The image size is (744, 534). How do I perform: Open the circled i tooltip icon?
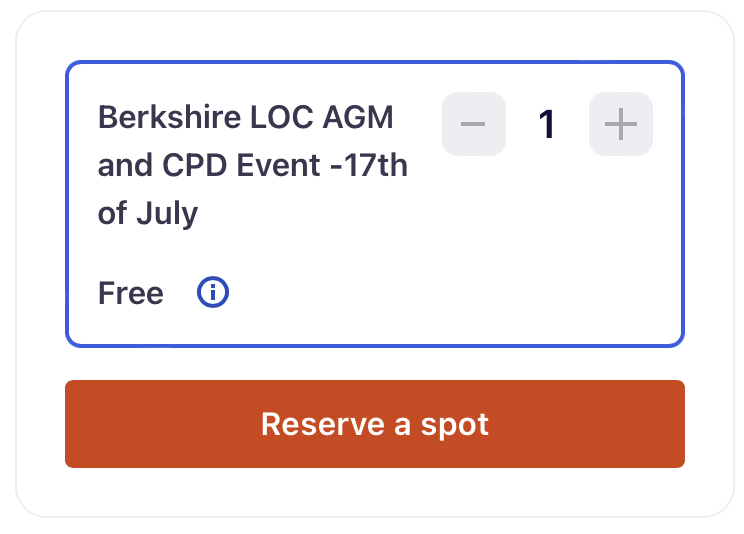coord(213,292)
